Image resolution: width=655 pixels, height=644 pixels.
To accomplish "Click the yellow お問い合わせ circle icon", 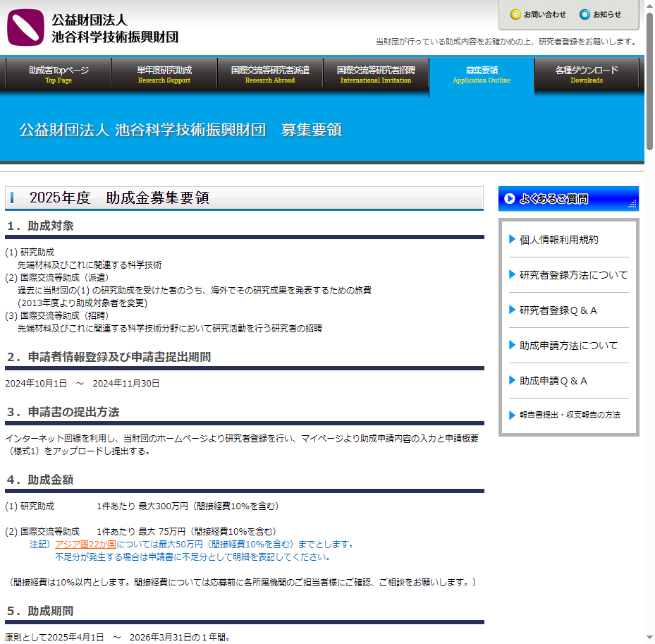I will tap(515, 15).
